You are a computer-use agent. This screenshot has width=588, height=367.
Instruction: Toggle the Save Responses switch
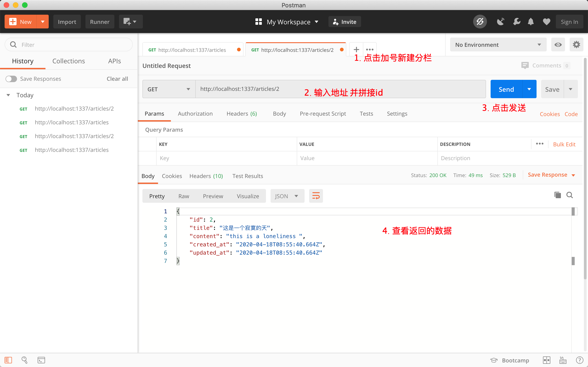tap(11, 79)
